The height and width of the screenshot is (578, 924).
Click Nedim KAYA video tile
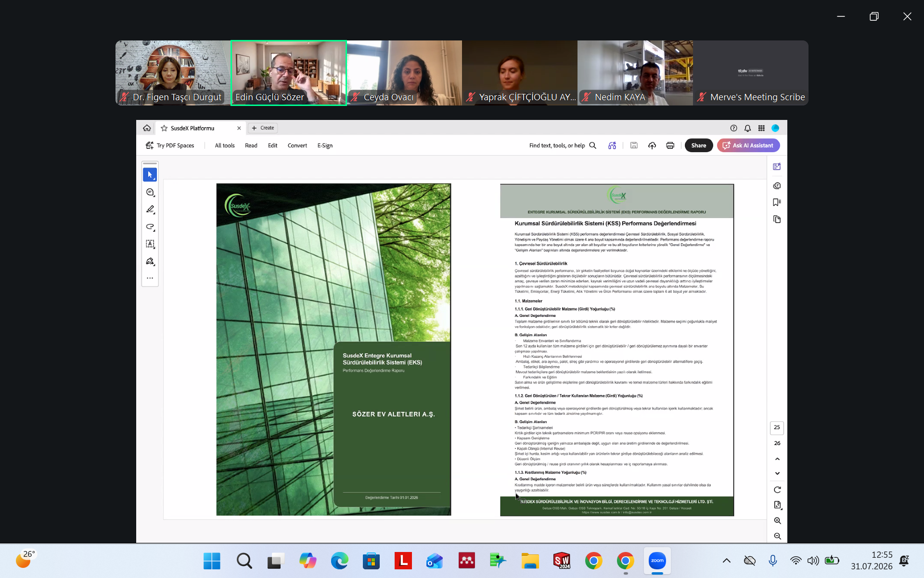[635, 73]
